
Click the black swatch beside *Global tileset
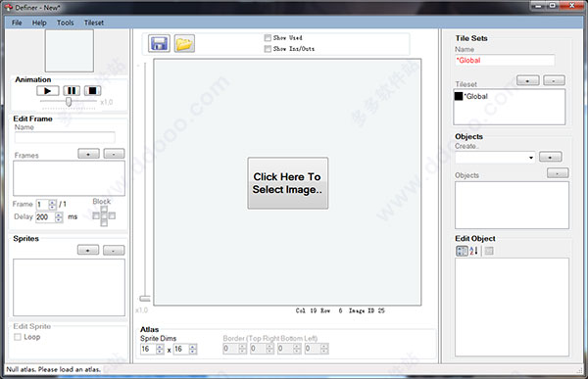[459, 96]
